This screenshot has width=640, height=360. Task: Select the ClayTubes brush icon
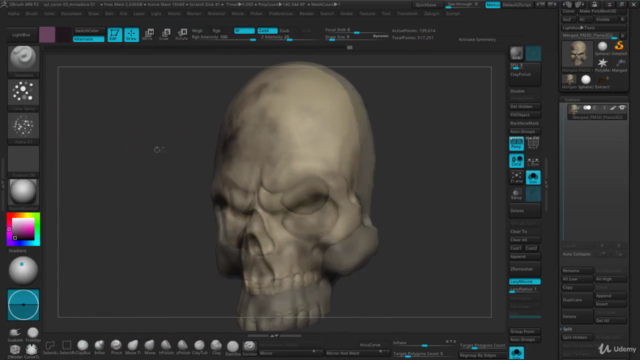200,347
